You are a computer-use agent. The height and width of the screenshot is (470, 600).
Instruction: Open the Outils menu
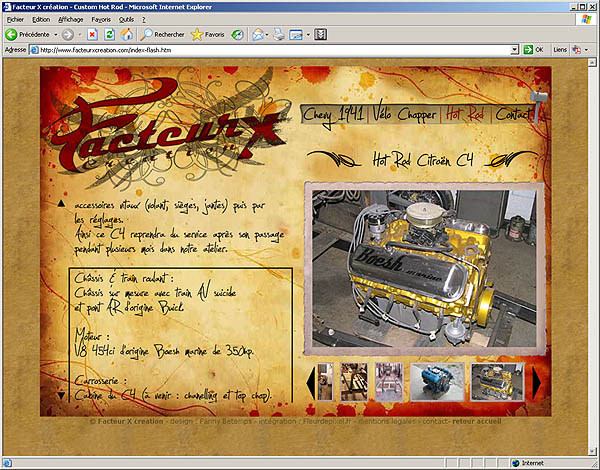126,20
